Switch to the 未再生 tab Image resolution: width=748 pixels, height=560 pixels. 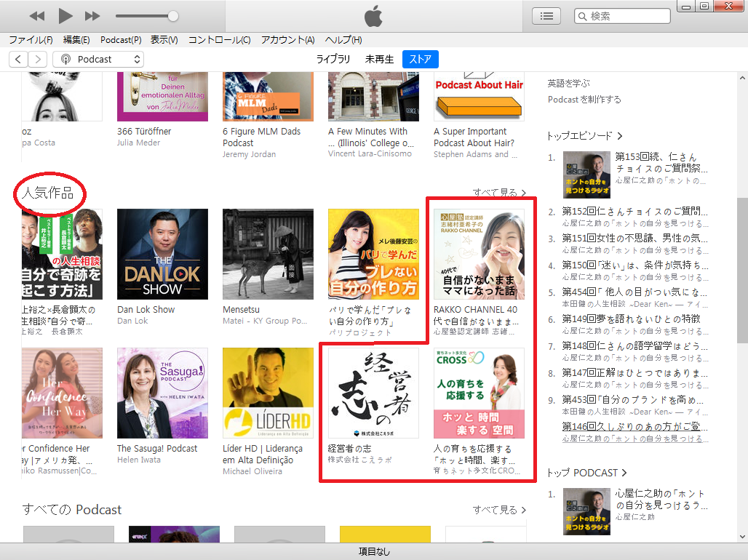(379, 59)
